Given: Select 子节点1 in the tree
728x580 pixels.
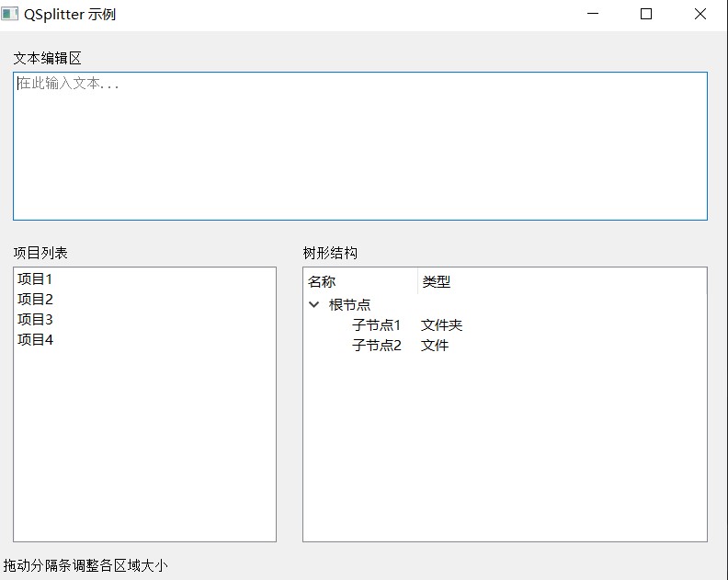Looking at the screenshot, I should tap(376, 325).
